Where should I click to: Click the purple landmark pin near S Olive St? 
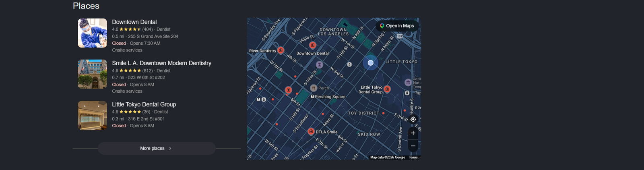coord(319,64)
